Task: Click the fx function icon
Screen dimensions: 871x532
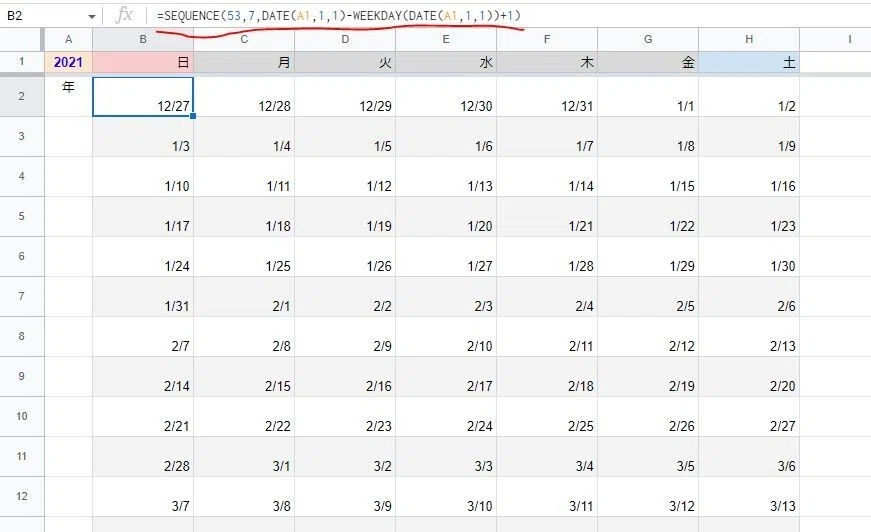Action: pos(124,16)
